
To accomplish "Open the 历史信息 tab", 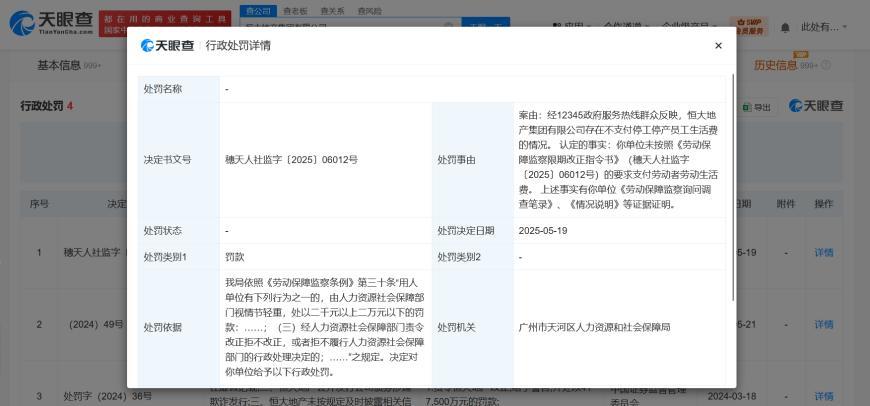I will click(x=775, y=65).
